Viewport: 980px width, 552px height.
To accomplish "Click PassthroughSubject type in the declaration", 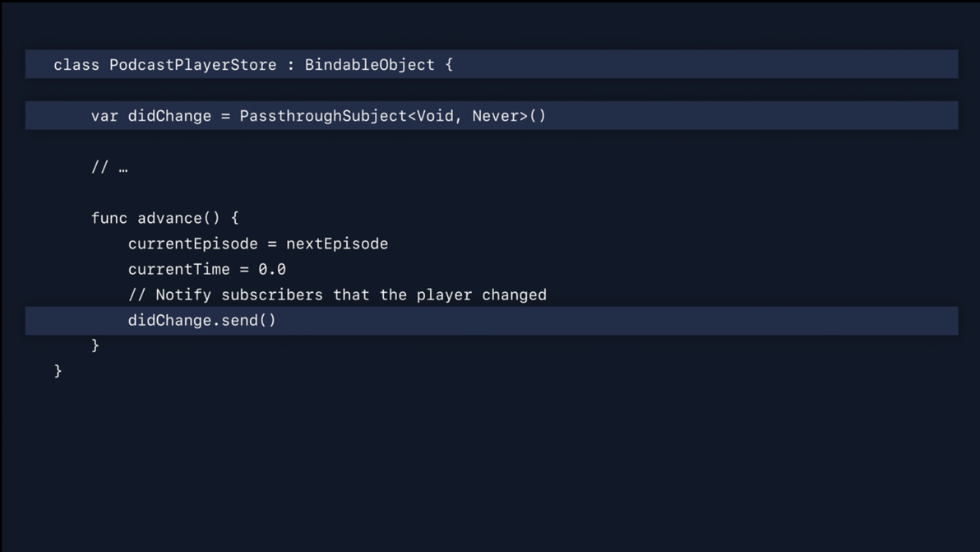I will coord(323,116).
